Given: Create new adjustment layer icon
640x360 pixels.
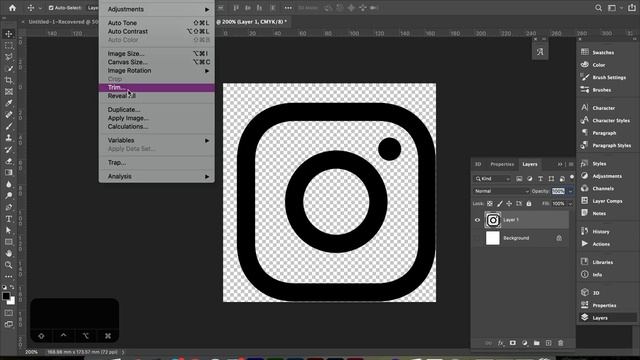Looking at the screenshot, I should (x=524, y=343).
